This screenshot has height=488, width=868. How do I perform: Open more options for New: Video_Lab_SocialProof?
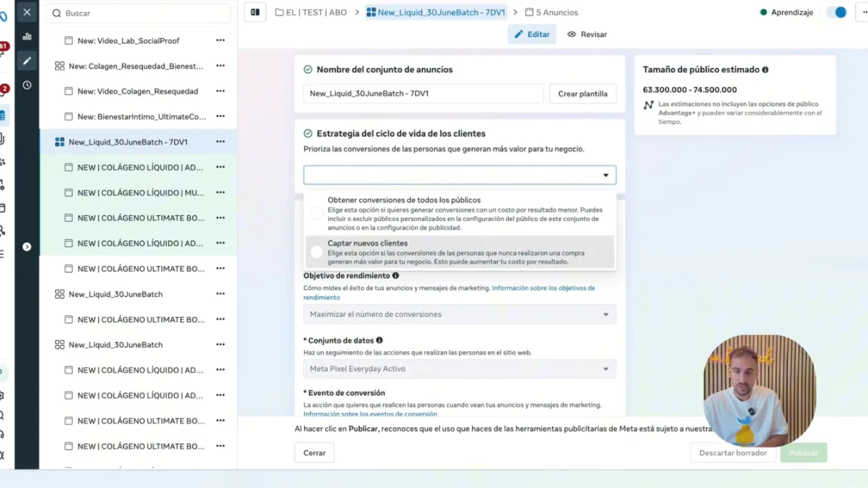[220, 41]
